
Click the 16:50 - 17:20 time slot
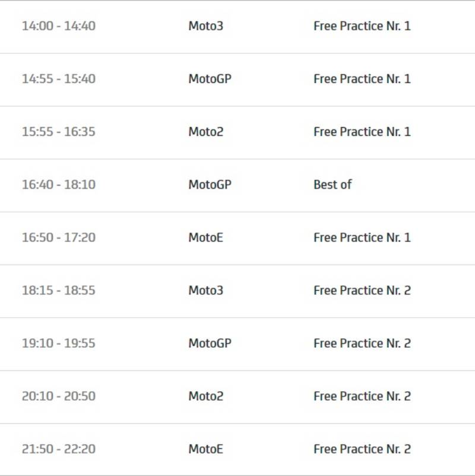[x=58, y=237]
